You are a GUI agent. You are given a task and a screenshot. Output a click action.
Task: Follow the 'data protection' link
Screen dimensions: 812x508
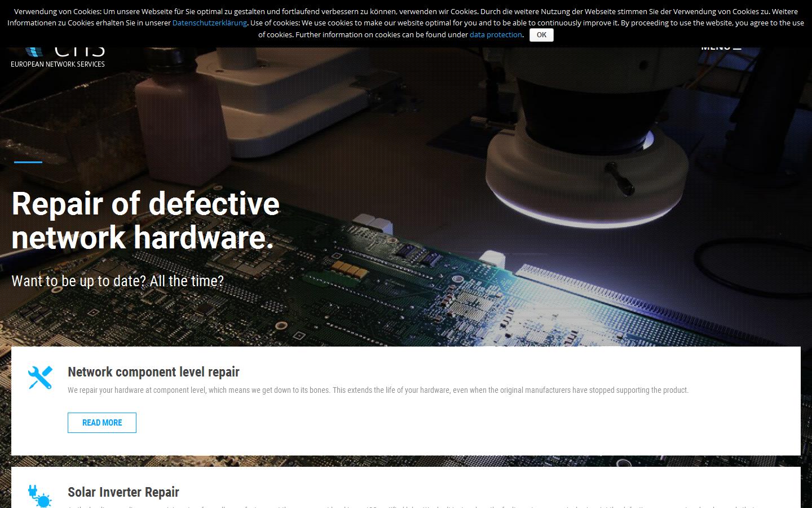pyautogui.click(x=496, y=35)
